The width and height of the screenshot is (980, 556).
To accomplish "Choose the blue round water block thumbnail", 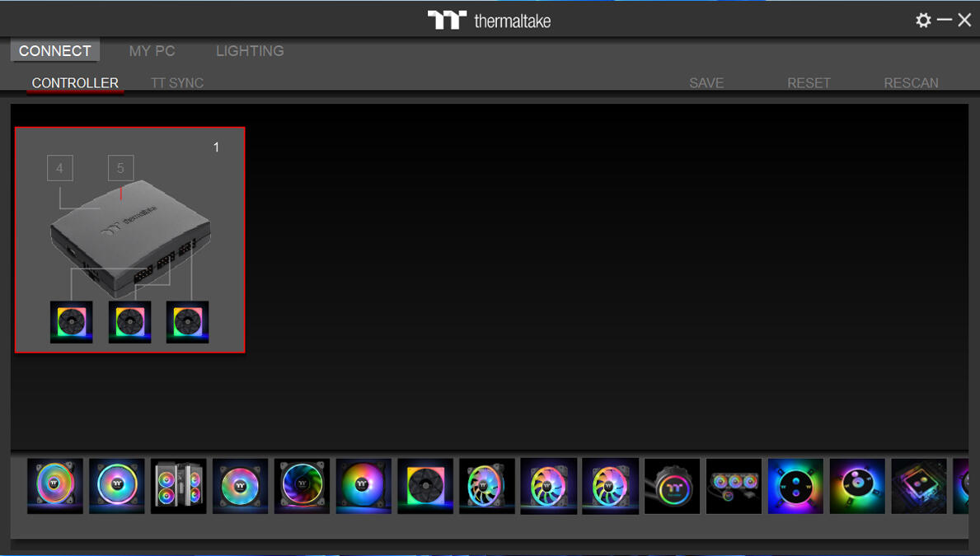I will point(795,486).
